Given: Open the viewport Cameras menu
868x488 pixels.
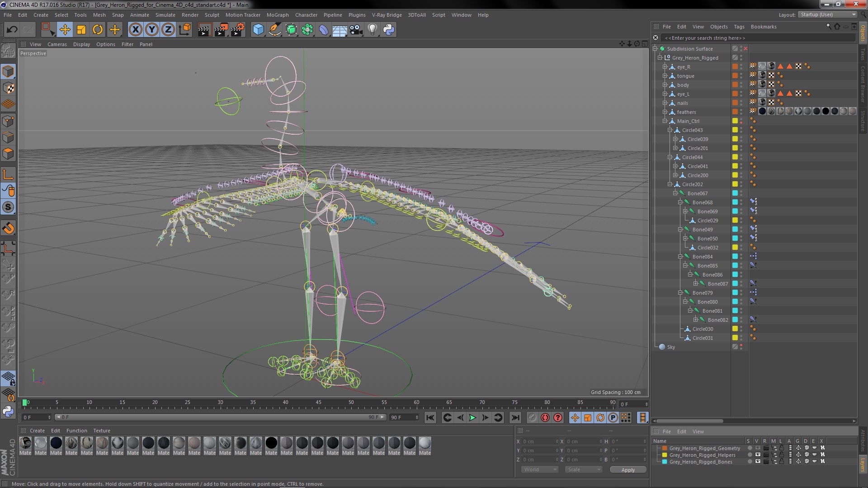Looking at the screenshot, I should coord(57,44).
